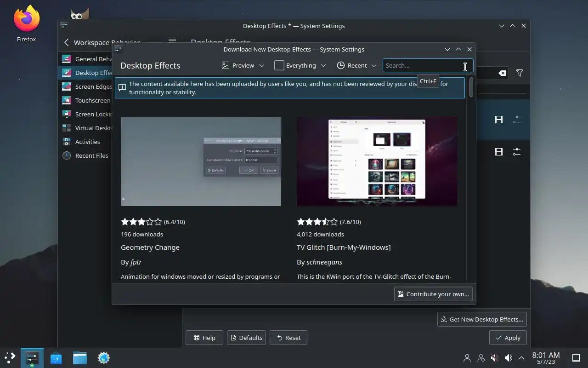588x368 pixels.
Task: Click the Help button
Action: tap(204, 338)
